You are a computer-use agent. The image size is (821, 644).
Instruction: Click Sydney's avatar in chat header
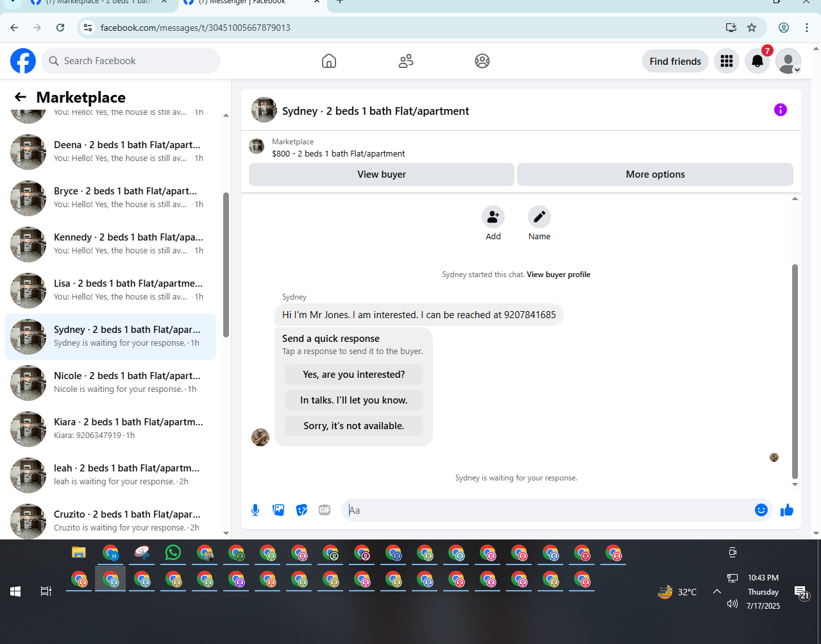click(264, 110)
